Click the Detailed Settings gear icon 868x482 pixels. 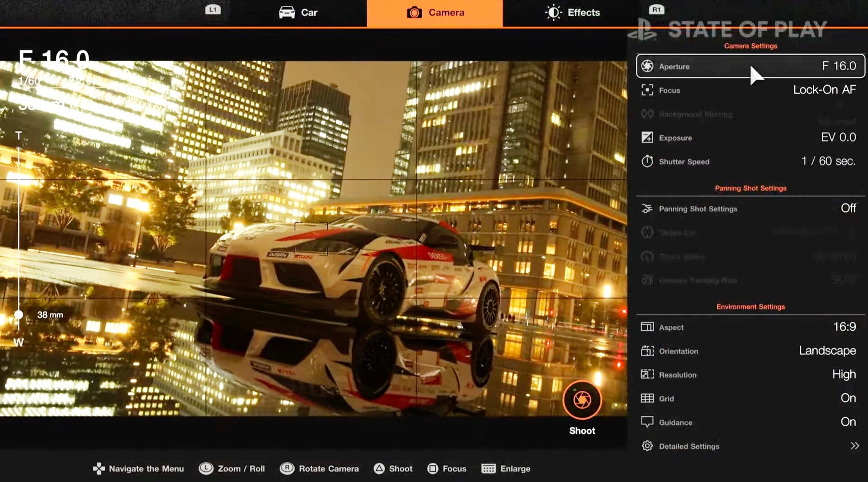coord(647,446)
